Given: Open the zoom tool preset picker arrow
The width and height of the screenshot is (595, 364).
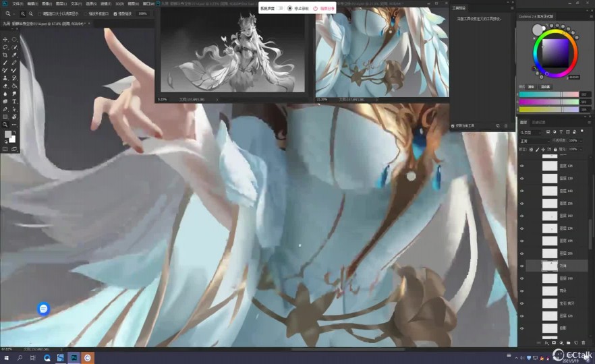Looking at the screenshot, I should 13,13.
